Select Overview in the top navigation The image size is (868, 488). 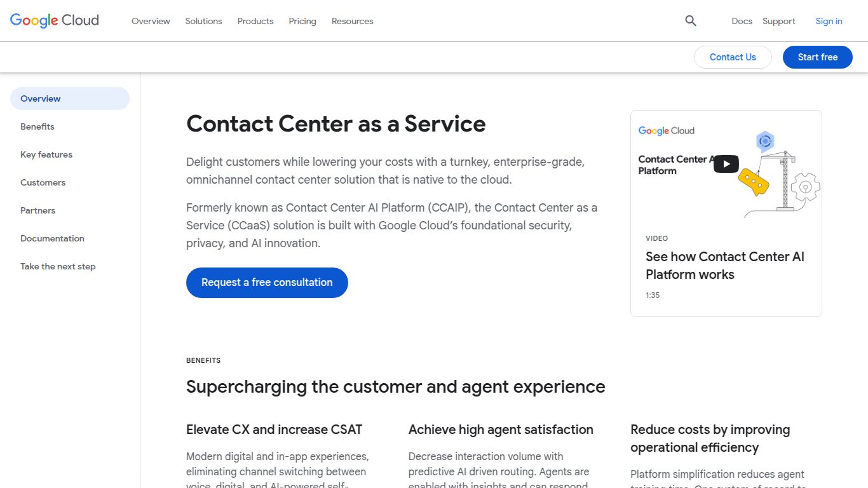[x=151, y=21]
